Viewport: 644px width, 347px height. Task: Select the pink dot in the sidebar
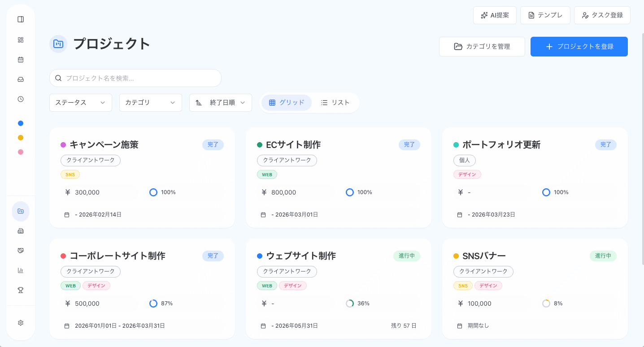20,152
